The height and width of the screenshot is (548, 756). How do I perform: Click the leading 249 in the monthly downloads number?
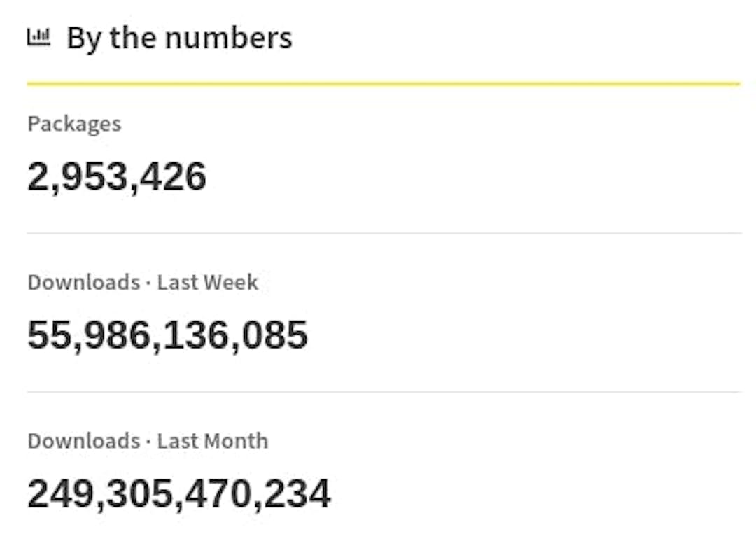[61, 494]
